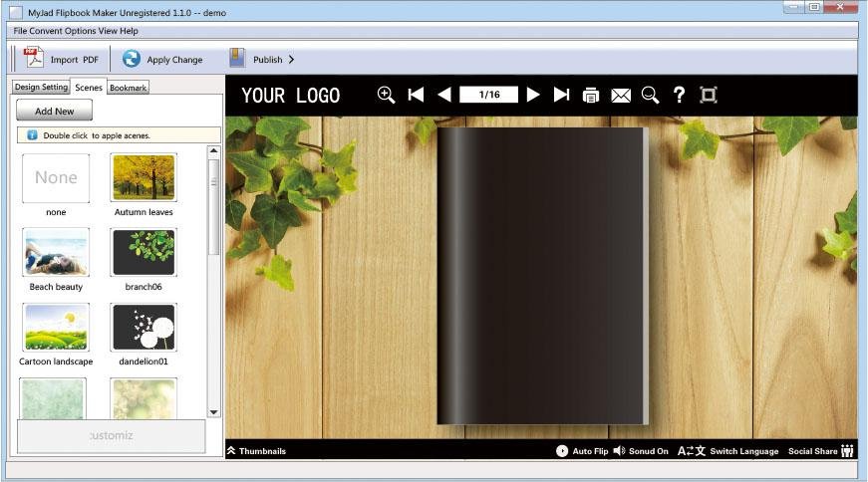Click the Social Share people icon

(x=847, y=451)
